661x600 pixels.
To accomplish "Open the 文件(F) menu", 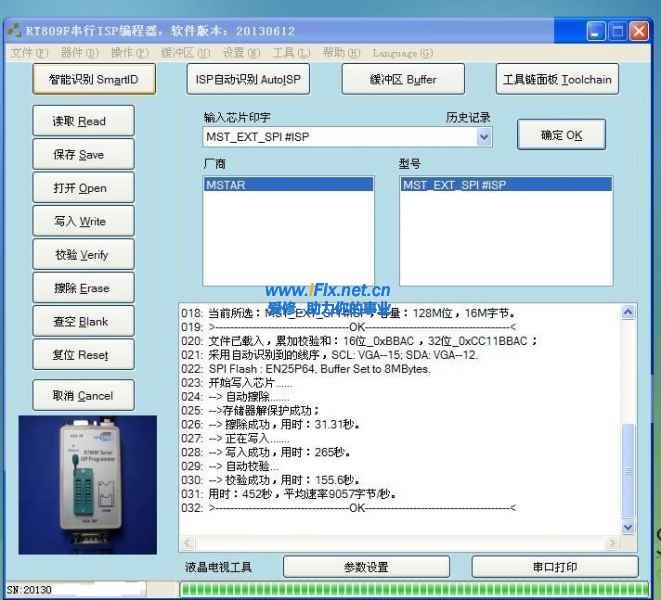I will pyautogui.click(x=30, y=53).
